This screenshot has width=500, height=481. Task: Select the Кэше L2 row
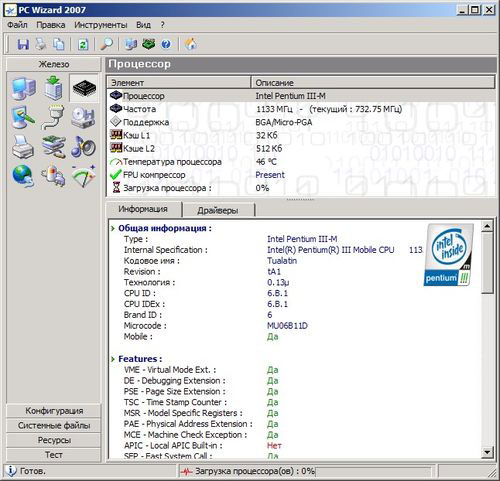(x=301, y=149)
